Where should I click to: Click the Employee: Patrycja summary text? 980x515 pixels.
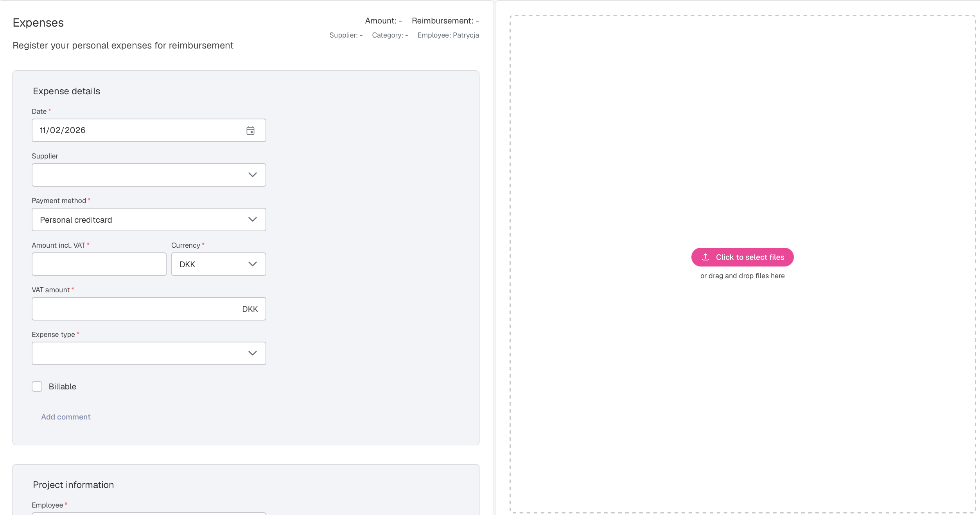coord(448,35)
